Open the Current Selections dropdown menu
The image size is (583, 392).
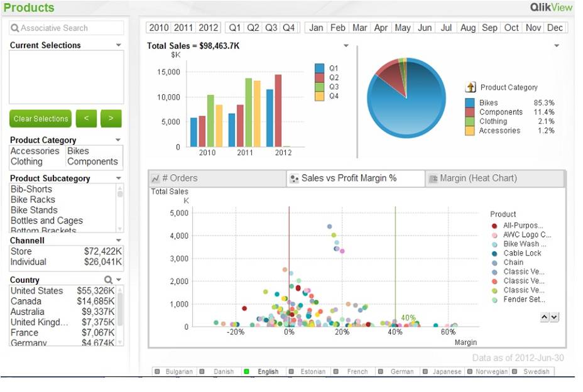(x=119, y=45)
